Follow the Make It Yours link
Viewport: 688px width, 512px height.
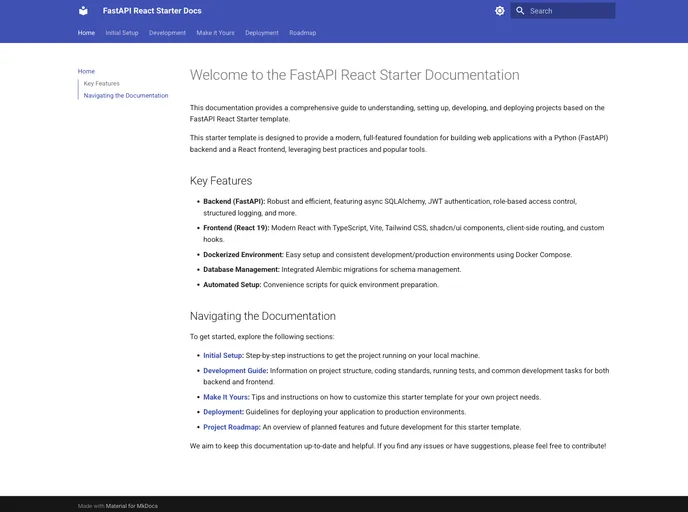226,397
